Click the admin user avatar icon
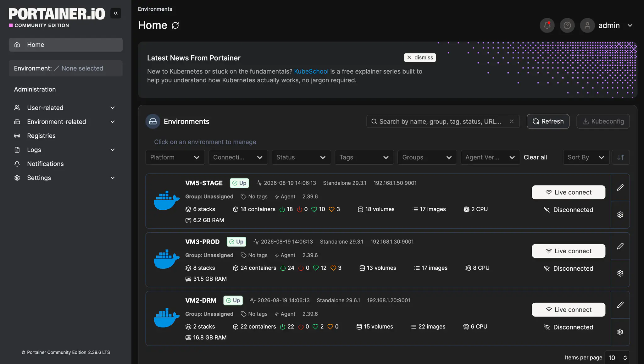Viewport: 644px width, 364px height. coord(587,25)
